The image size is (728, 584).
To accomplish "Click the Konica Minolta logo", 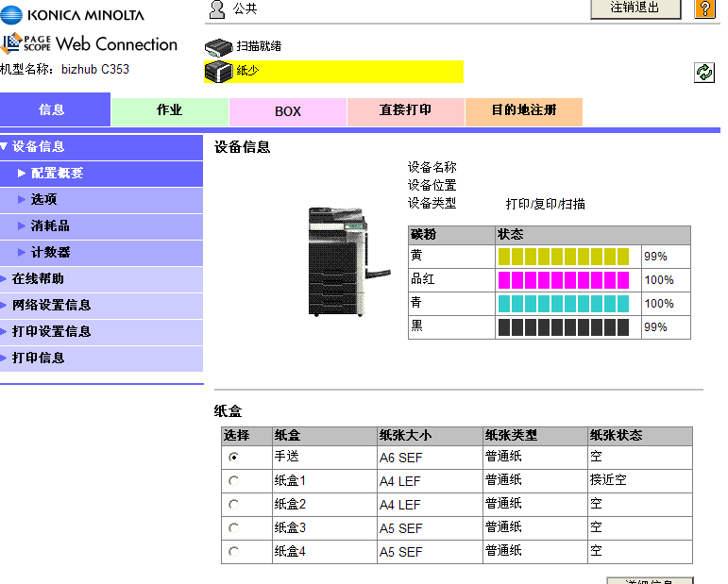I will (x=74, y=14).
